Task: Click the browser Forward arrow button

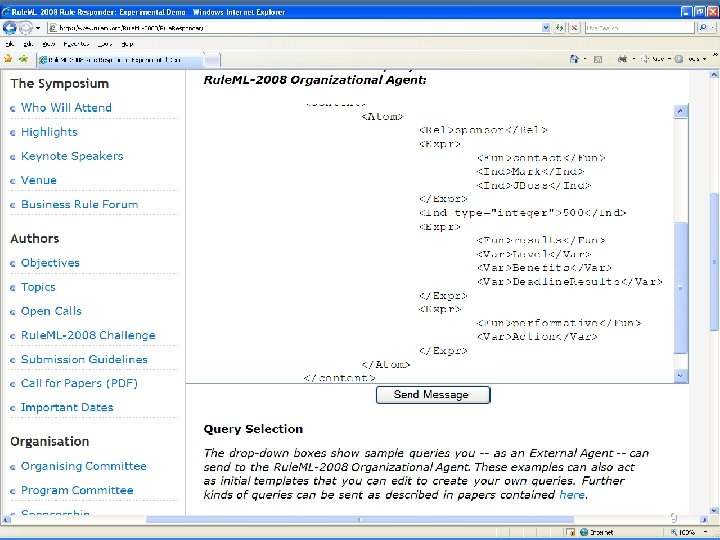Action: 26,28
